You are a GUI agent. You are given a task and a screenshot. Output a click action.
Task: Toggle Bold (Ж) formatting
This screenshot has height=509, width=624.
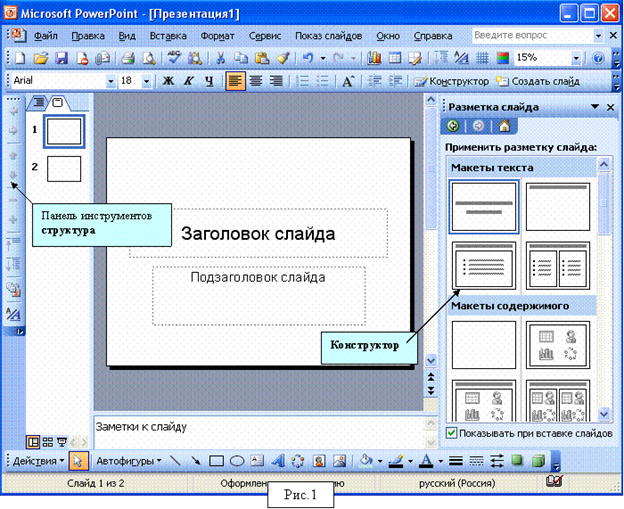168,81
